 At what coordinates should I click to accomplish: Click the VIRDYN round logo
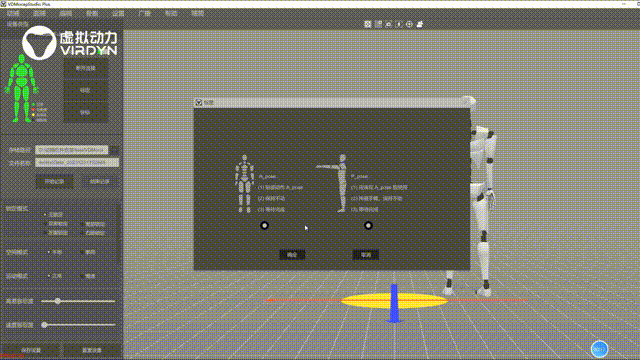tap(39, 43)
